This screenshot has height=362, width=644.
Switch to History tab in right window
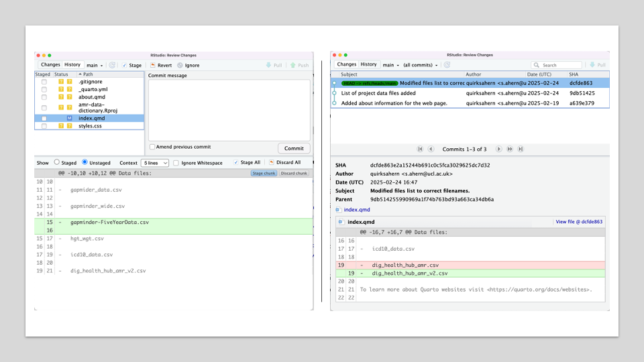[368, 64]
